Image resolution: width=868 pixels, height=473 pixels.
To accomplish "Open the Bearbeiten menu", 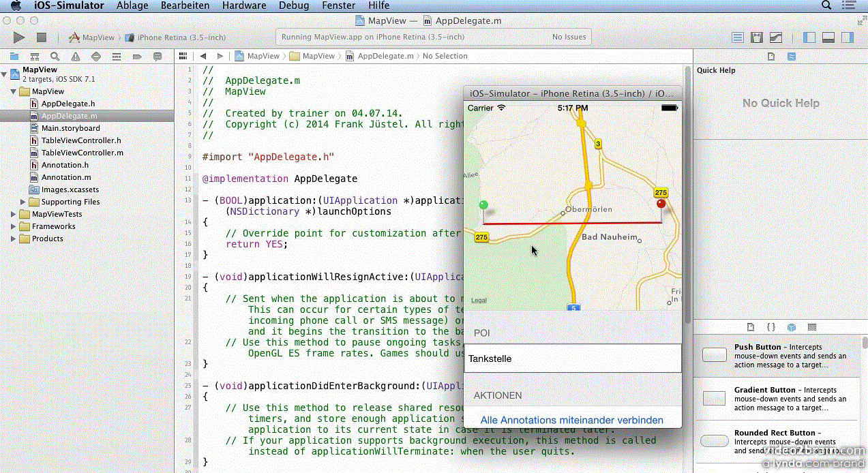I will pyautogui.click(x=185, y=5).
